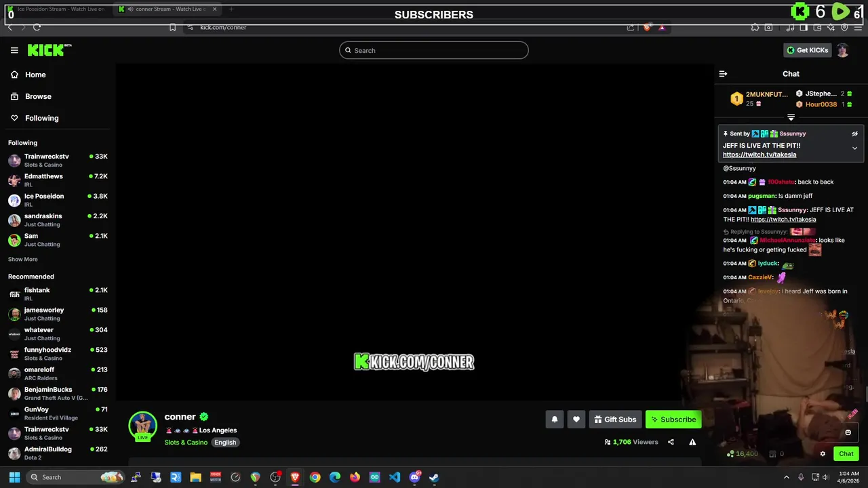Click 2MUKNFUT top gifter entry

tap(759, 99)
